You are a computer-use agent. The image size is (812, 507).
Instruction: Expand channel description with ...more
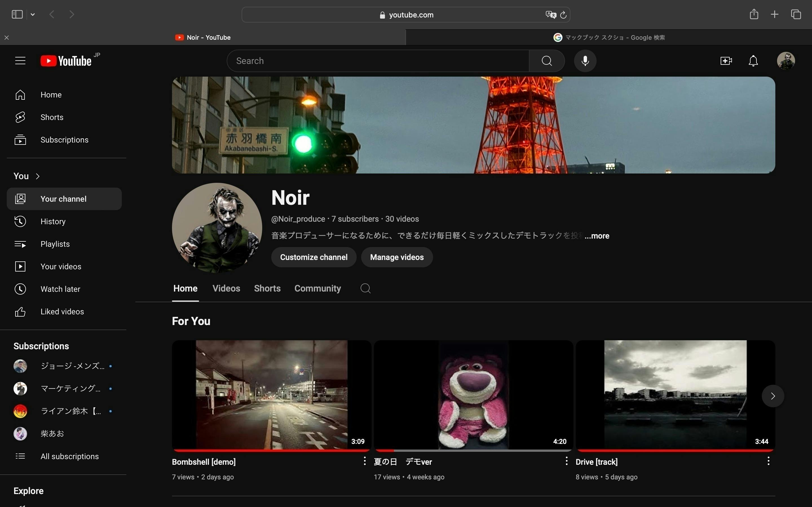click(x=597, y=236)
